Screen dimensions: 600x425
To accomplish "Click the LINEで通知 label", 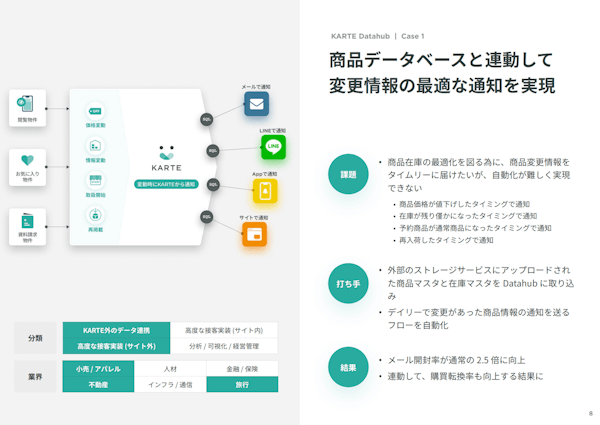I will pos(272,130).
